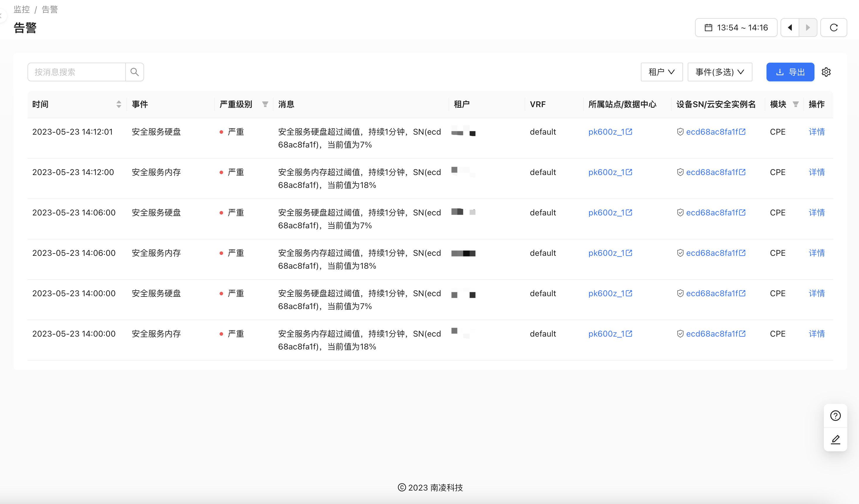Open external link icon beside pk600z_1 in 14:06:00 安全服务硬盘 row
The height and width of the screenshot is (504, 859).
[x=629, y=212]
